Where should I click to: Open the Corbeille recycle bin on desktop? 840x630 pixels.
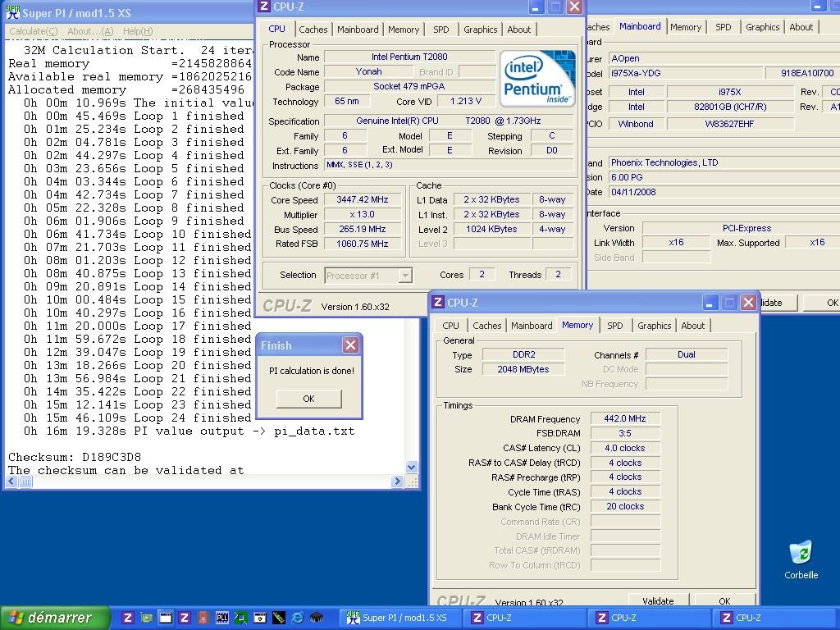(x=801, y=559)
